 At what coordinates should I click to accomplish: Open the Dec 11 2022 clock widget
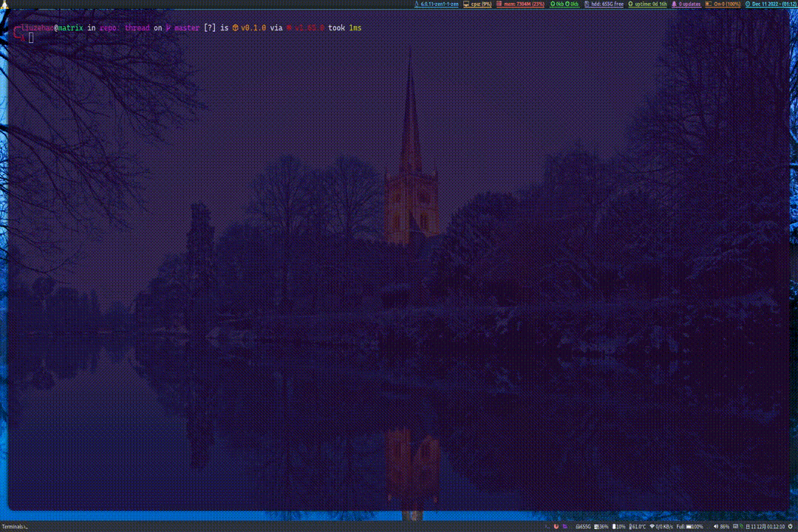pos(771,4)
